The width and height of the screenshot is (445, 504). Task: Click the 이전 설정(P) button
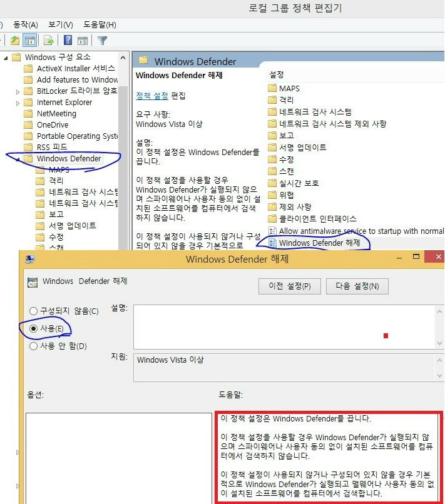pos(290,286)
